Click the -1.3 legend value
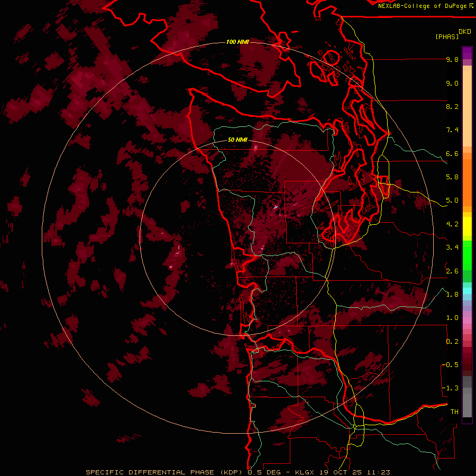The height and width of the screenshot is (476, 476). pyautogui.click(x=451, y=388)
